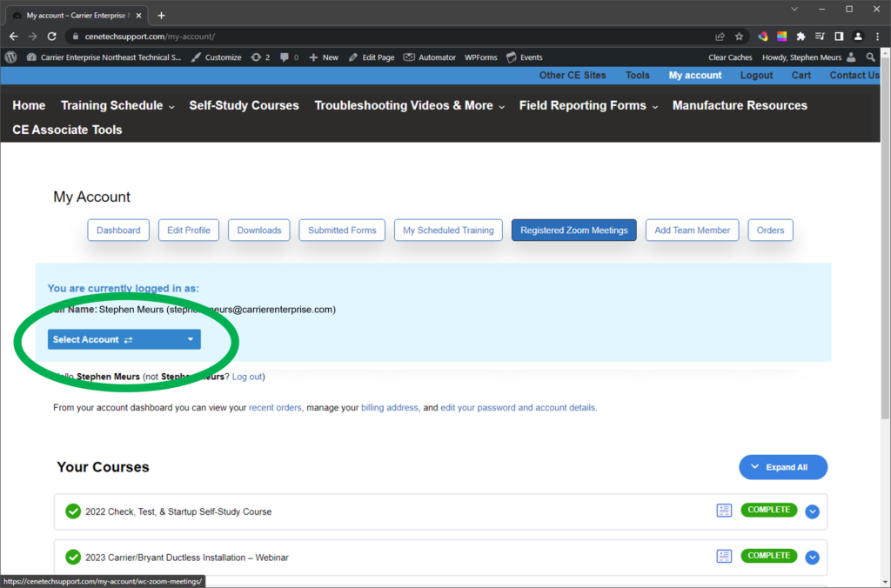This screenshot has height=588, width=891.
Task: Click the browser back arrow
Action: 14,37
